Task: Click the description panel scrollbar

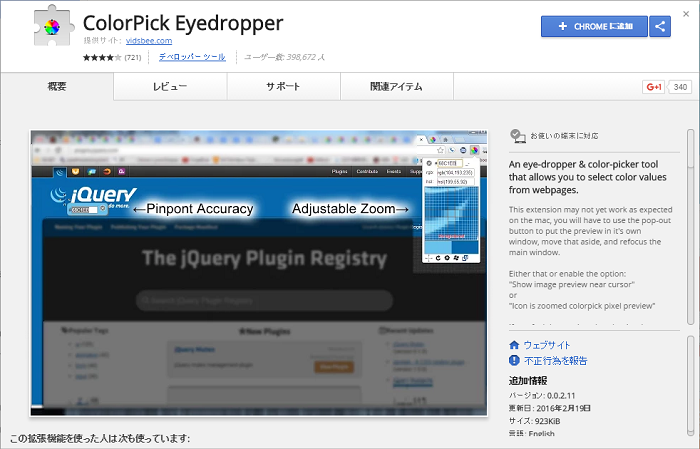Action: (691, 228)
